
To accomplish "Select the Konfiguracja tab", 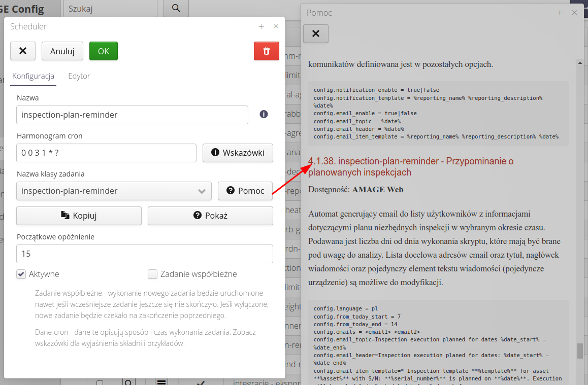I will pyautogui.click(x=33, y=76).
